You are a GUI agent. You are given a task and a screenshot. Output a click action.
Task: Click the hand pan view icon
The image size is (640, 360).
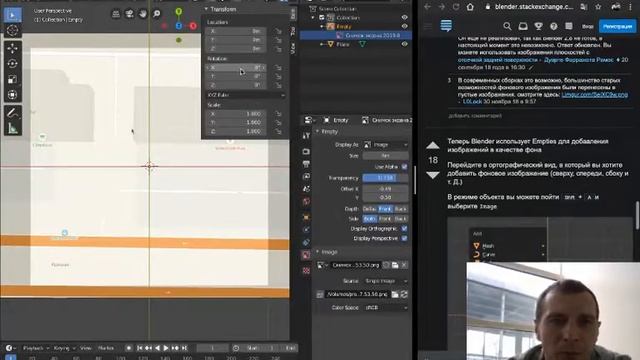[x=143, y=14]
